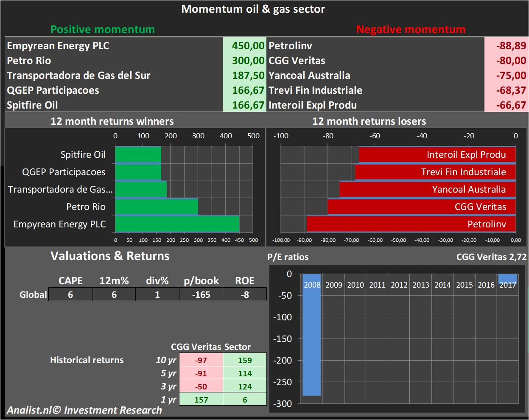529x420 pixels.
Task: Click CGG Veritas 10 yr return -97
Action: click(201, 360)
